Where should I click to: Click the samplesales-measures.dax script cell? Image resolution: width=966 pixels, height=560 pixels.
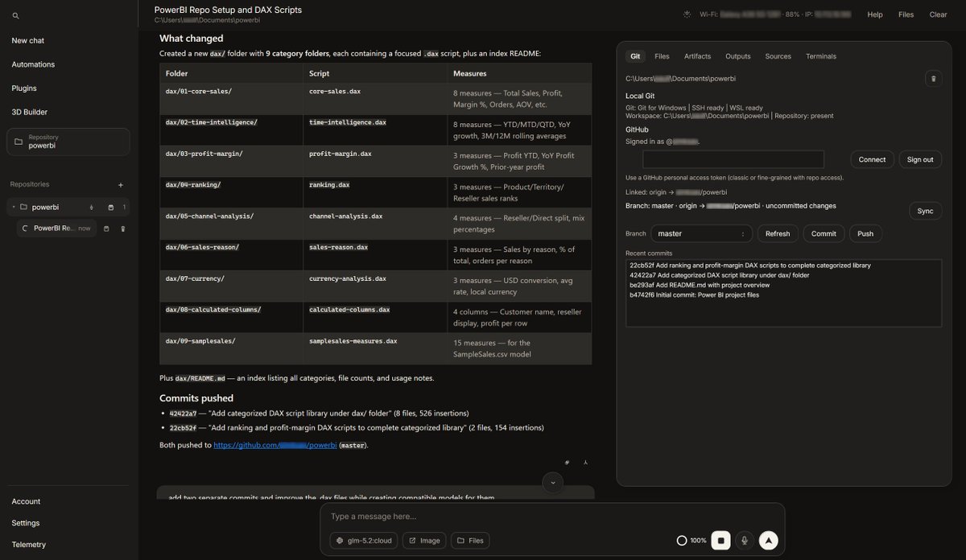click(375, 348)
